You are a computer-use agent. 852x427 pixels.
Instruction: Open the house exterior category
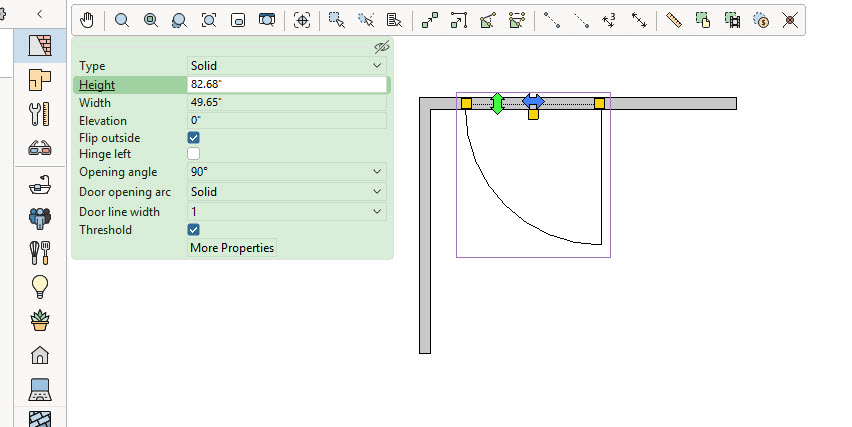pyautogui.click(x=40, y=355)
